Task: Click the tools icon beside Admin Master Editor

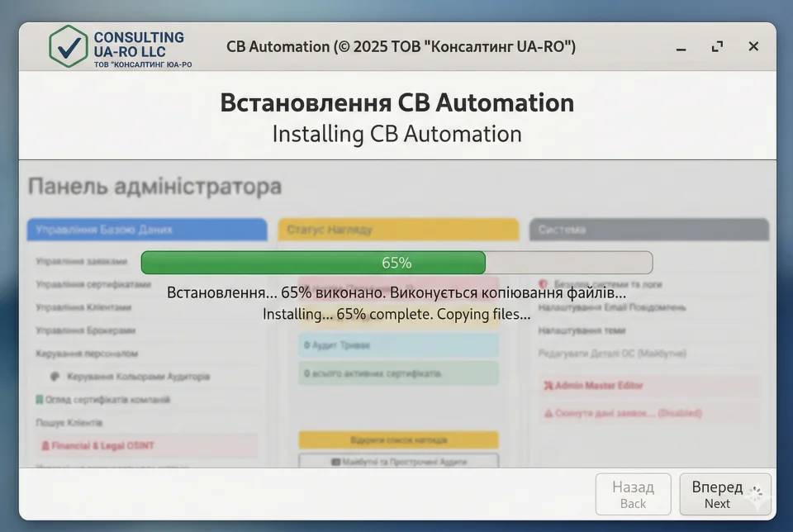Action: pos(548,385)
